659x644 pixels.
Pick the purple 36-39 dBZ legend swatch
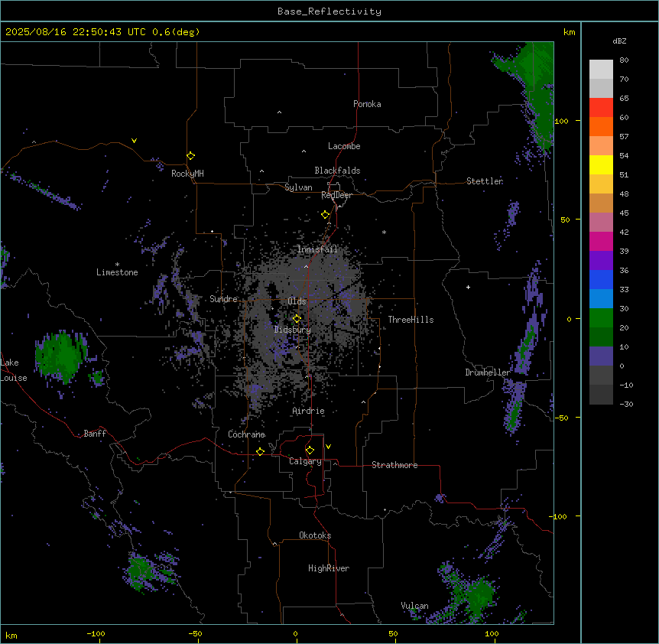tap(601, 261)
